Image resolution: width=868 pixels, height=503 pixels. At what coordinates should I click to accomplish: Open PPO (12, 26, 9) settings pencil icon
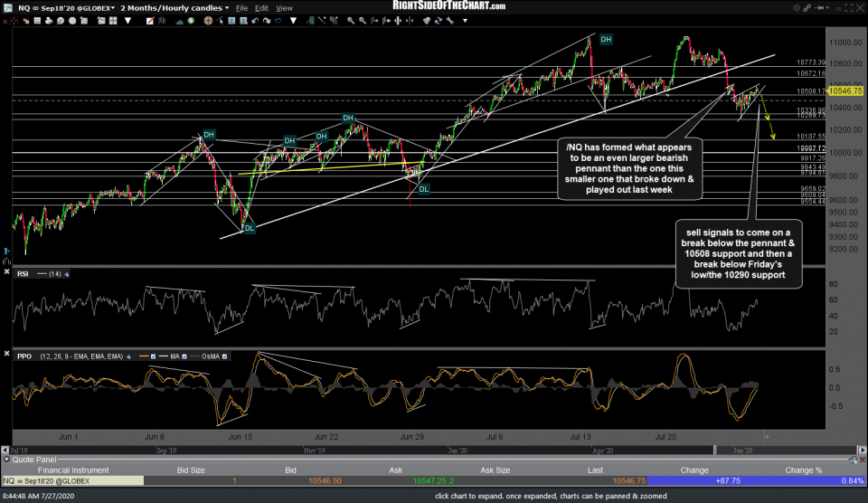pyautogui.click(x=128, y=356)
